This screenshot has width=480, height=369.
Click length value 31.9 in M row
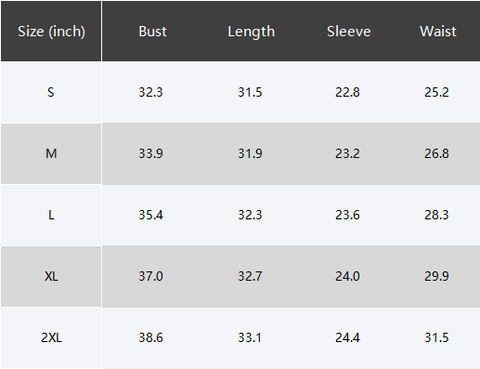click(x=250, y=154)
